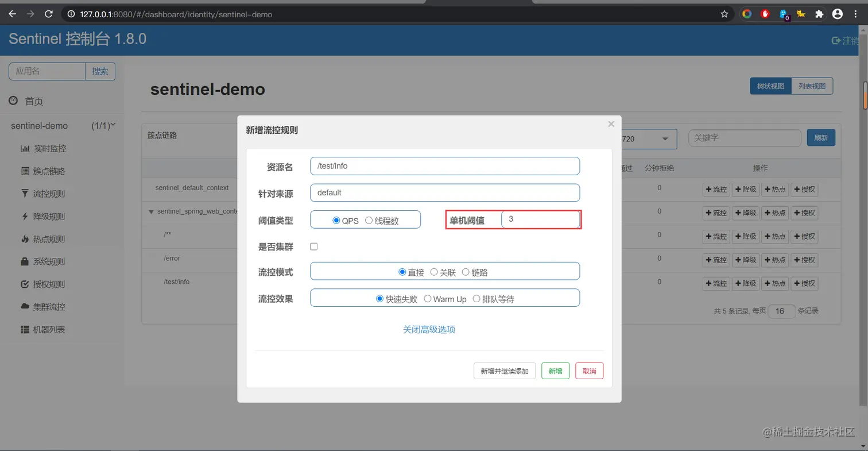Viewport: 868px width, 451px height.
Task: Enable the 是否集群 checkbox
Action: click(313, 246)
